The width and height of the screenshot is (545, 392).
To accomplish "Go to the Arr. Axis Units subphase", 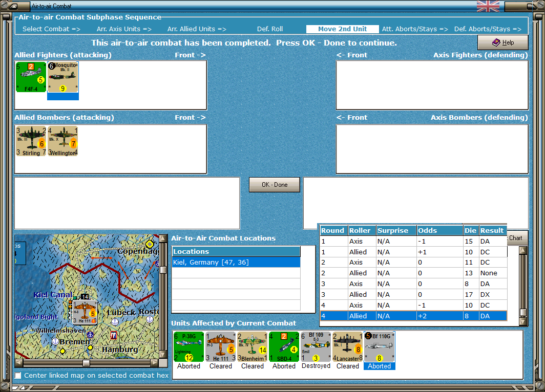I will 124,29.
